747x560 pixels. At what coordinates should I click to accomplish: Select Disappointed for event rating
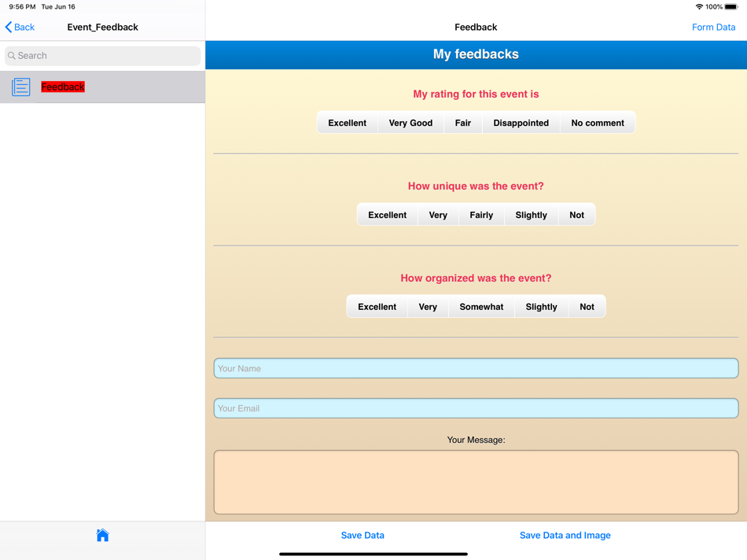(521, 123)
